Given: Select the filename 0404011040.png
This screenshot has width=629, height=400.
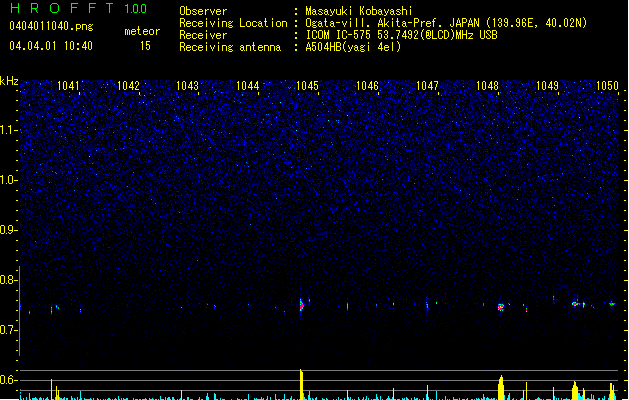Looking at the screenshot, I should (51, 26).
